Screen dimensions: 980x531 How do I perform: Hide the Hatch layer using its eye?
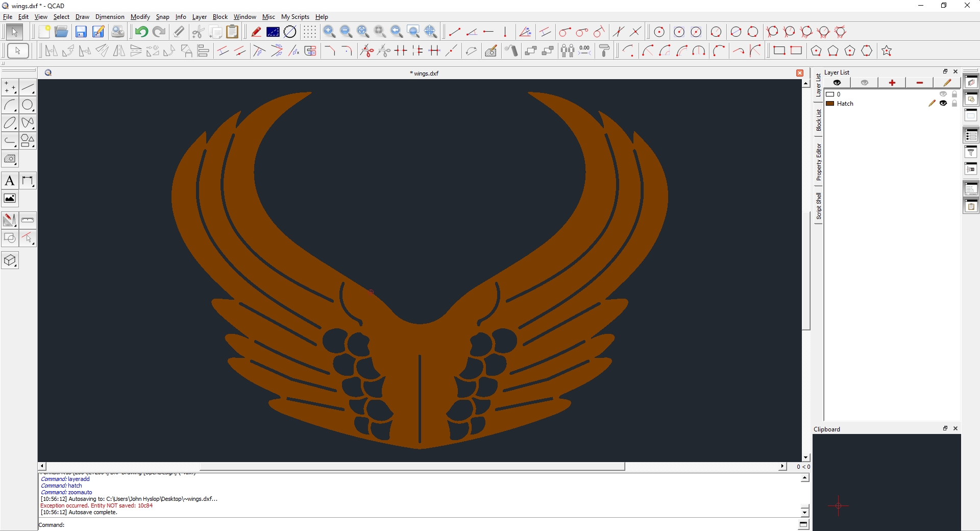943,103
